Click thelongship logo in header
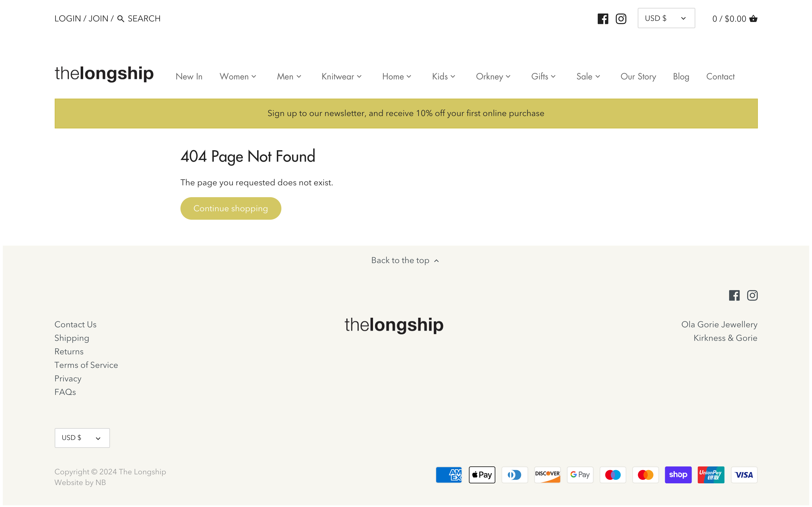The image size is (812, 507). (x=104, y=74)
